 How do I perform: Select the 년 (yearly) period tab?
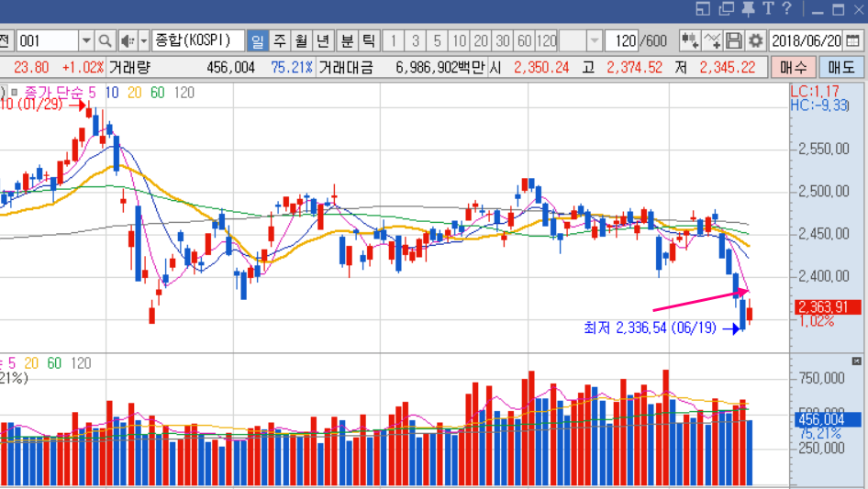(x=323, y=41)
